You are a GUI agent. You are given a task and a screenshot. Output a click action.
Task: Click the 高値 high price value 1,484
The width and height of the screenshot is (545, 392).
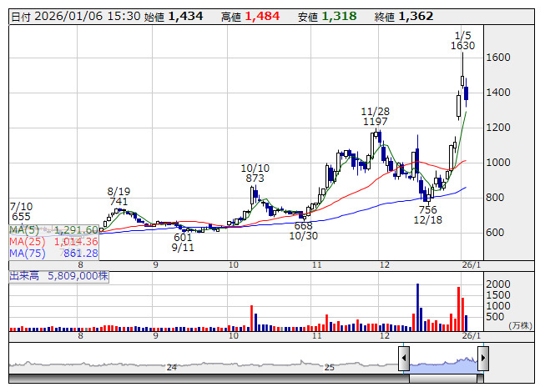[x=260, y=17]
